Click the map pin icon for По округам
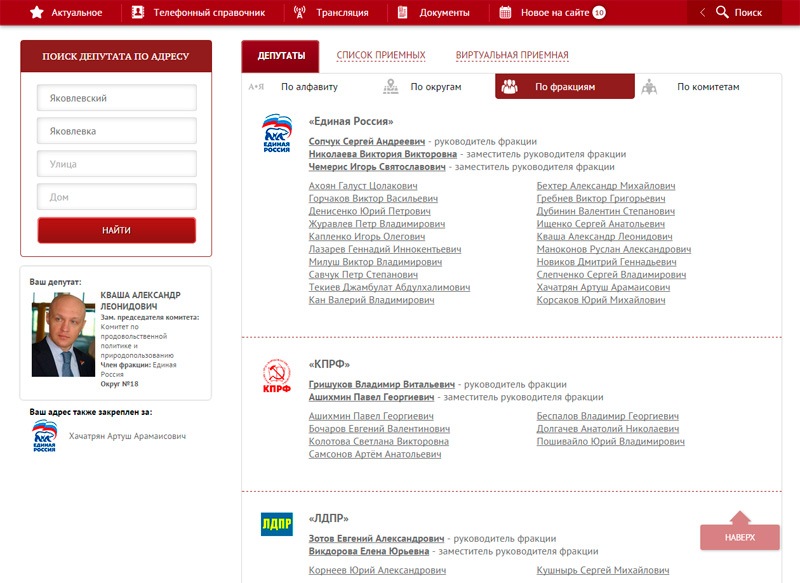 click(391, 87)
